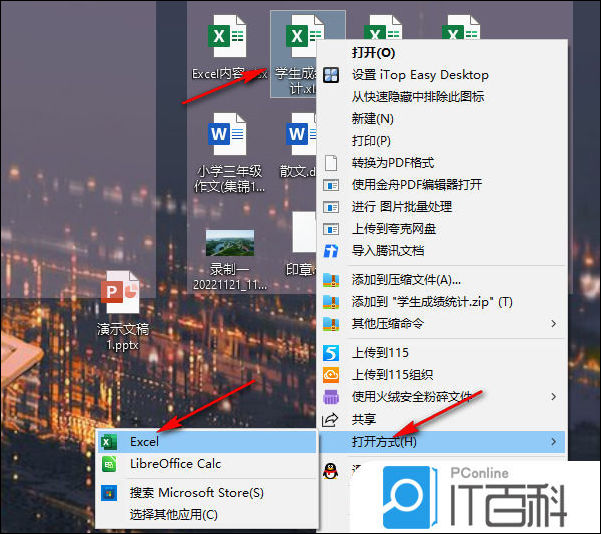Click the blank page icon beside 转换为PDF格式

331,163
